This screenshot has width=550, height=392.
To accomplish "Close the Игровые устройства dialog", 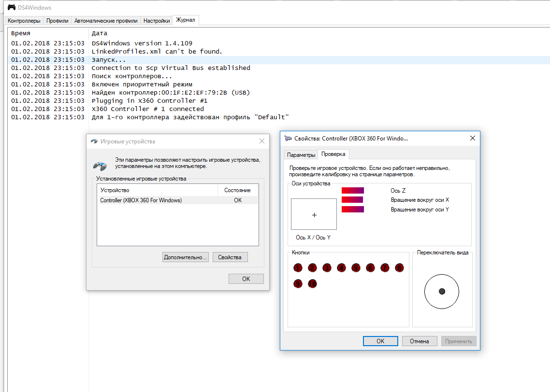I will tap(261, 141).
